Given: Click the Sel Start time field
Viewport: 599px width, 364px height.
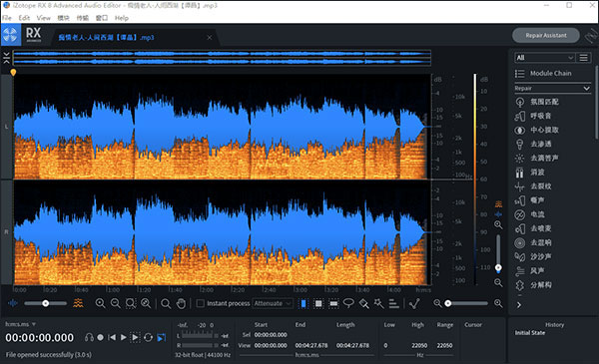Looking at the screenshot, I should click(x=271, y=335).
